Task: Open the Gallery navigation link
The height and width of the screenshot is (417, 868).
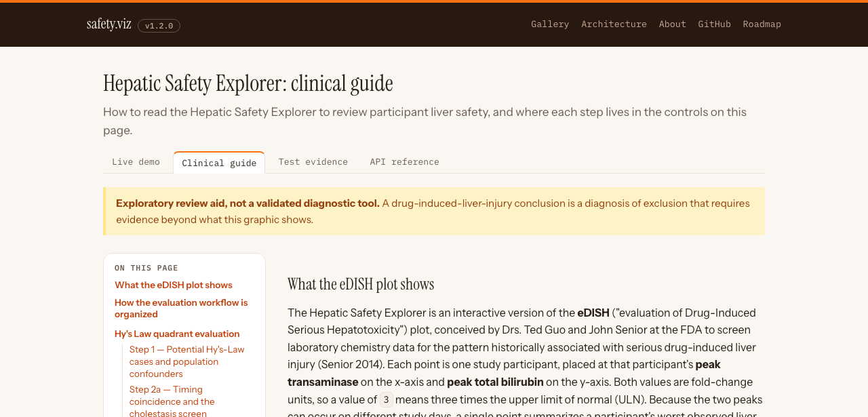Action: pyautogui.click(x=550, y=24)
